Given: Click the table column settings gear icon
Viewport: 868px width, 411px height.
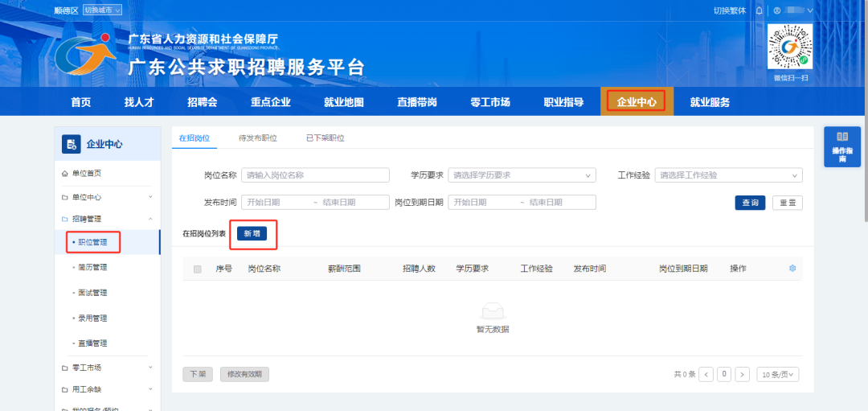Looking at the screenshot, I should (792, 269).
